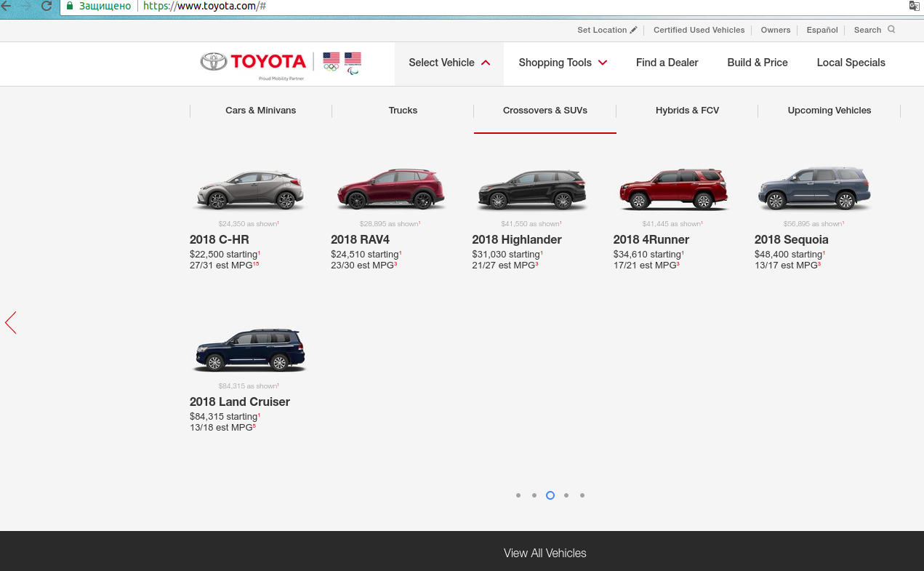Go to fourth carousel page dot
Screen dimensions: 924x571
click(566, 495)
